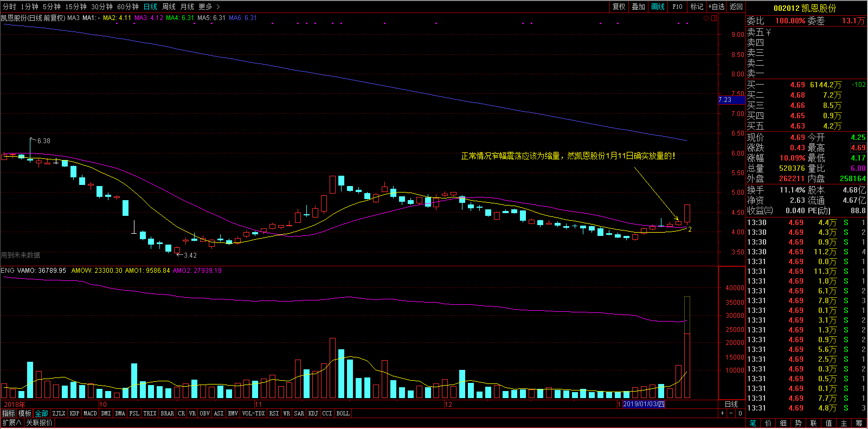Select the 周线 weekly chart tab
Viewport: 868px width, 429px height.
coord(169,7)
